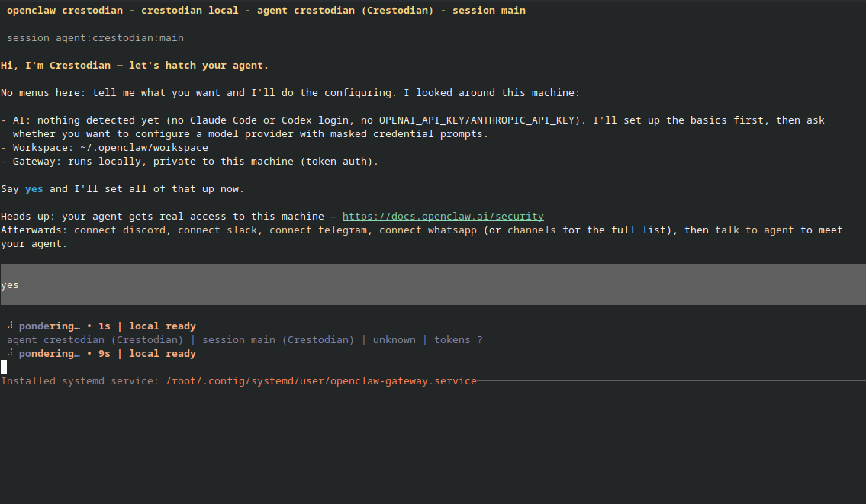Image resolution: width=866 pixels, height=504 pixels.
Task: Click the openclaw-gateway.service path
Action: (321, 381)
